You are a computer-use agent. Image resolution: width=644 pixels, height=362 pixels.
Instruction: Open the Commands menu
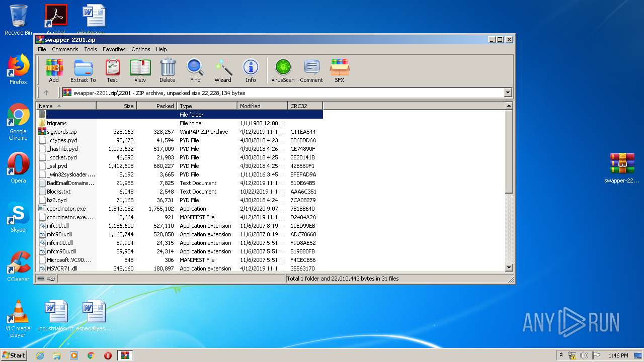pos(65,49)
